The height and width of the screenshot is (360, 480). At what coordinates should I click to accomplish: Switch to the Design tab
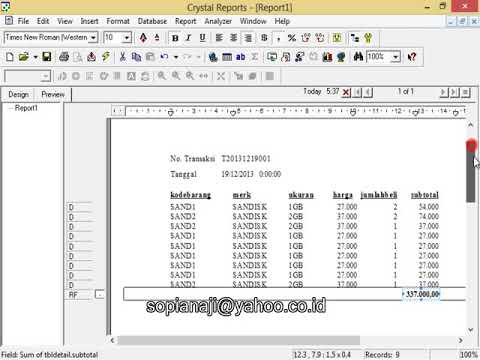19,95
